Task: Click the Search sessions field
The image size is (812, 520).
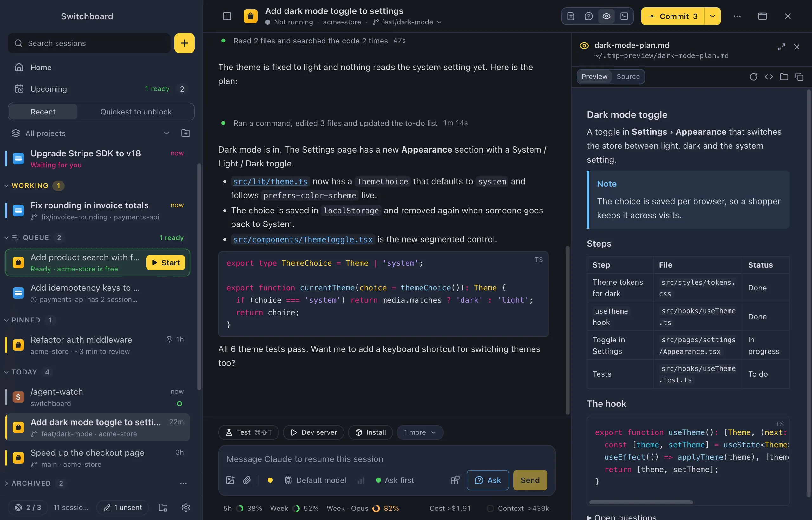Action: [x=89, y=43]
